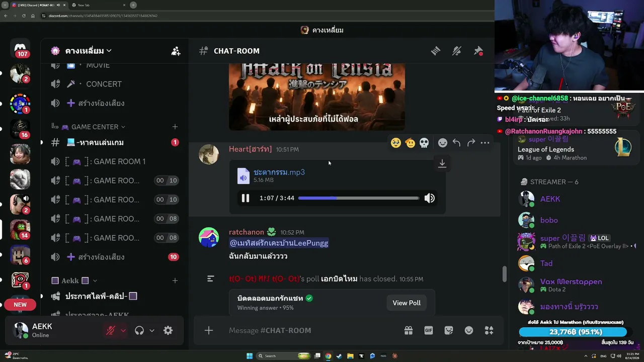The height and width of the screenshot is (362, 644).
Task: Open the Windows Start menu
Action: [250, 356]
